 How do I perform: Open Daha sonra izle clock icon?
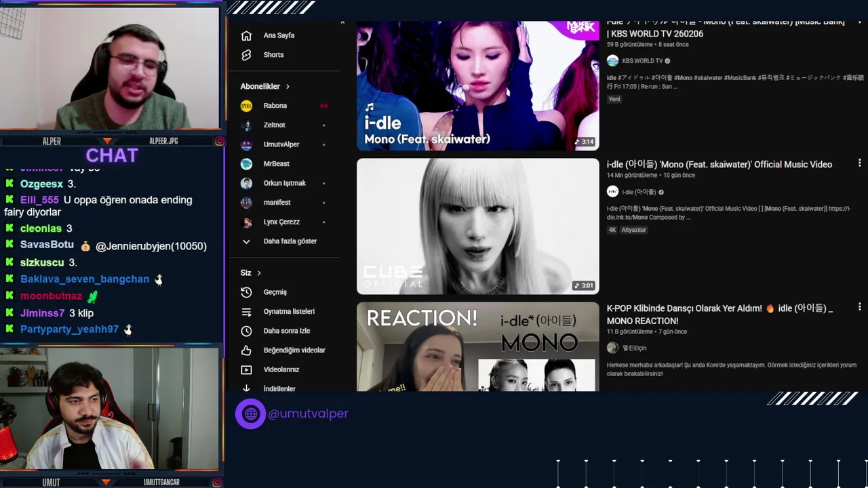pyautogui.click(x=246, y=331)
